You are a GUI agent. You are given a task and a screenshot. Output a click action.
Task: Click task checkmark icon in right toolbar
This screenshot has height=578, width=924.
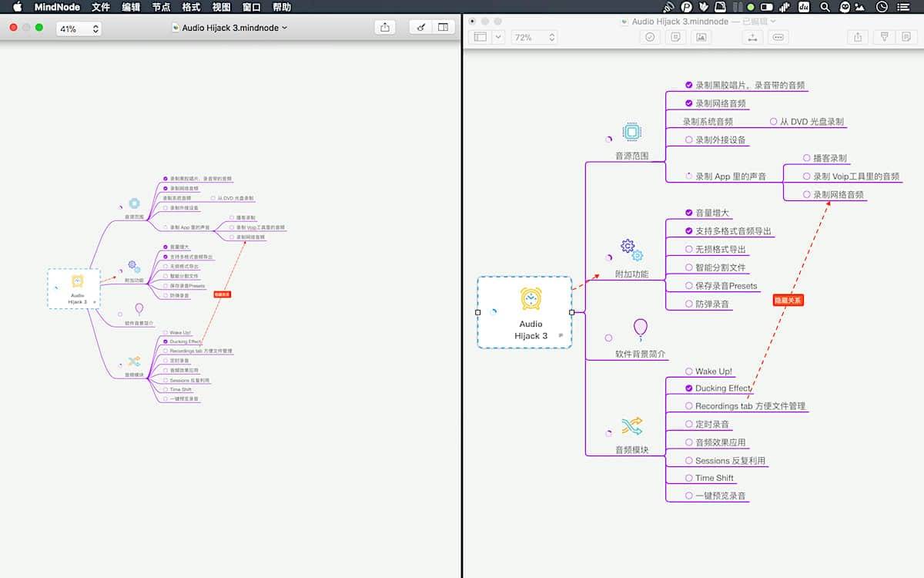[650, 37]
